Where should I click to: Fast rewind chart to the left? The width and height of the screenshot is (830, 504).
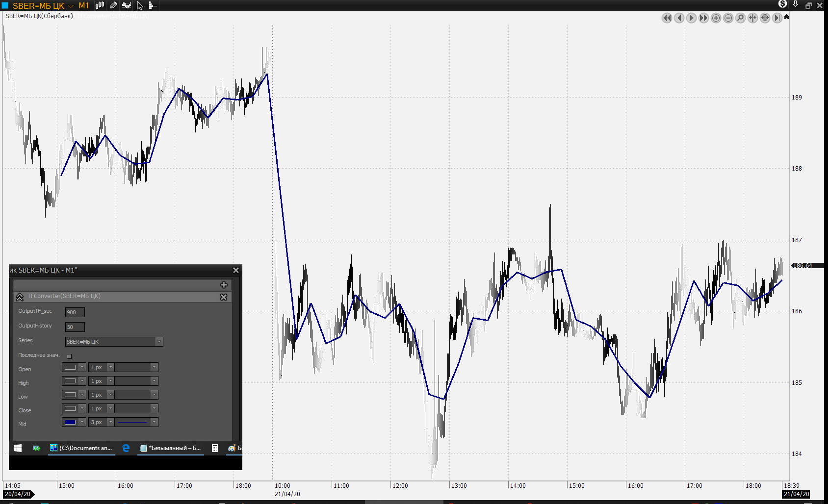click(666, 18)
